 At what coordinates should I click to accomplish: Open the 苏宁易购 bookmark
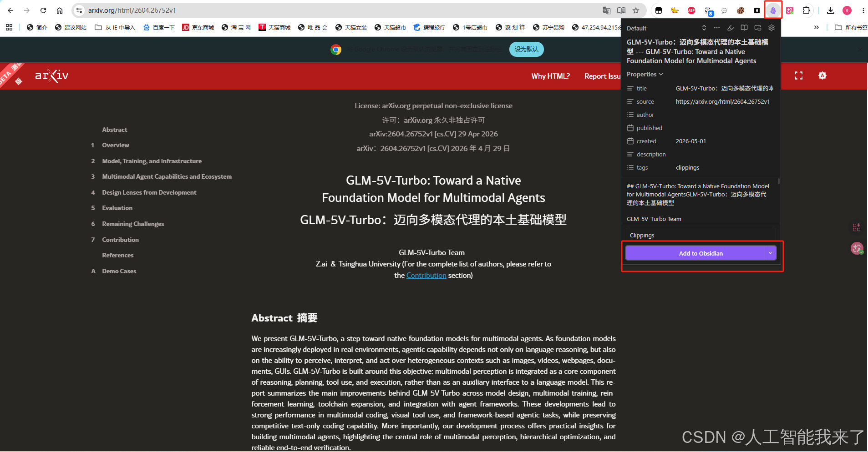548,27
